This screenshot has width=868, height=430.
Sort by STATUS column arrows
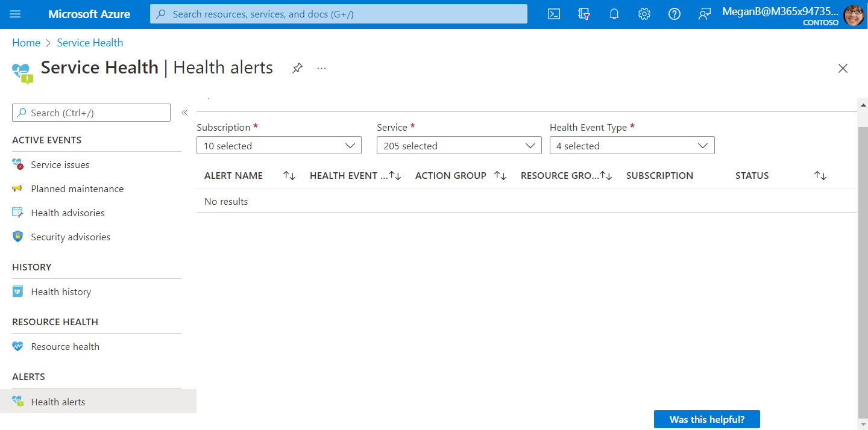click(x=820, y=176)
